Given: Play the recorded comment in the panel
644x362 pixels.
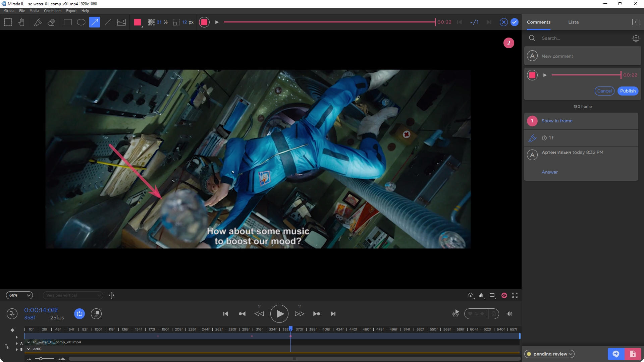Looking at the screenshot, I should click(x=545, y=75).
